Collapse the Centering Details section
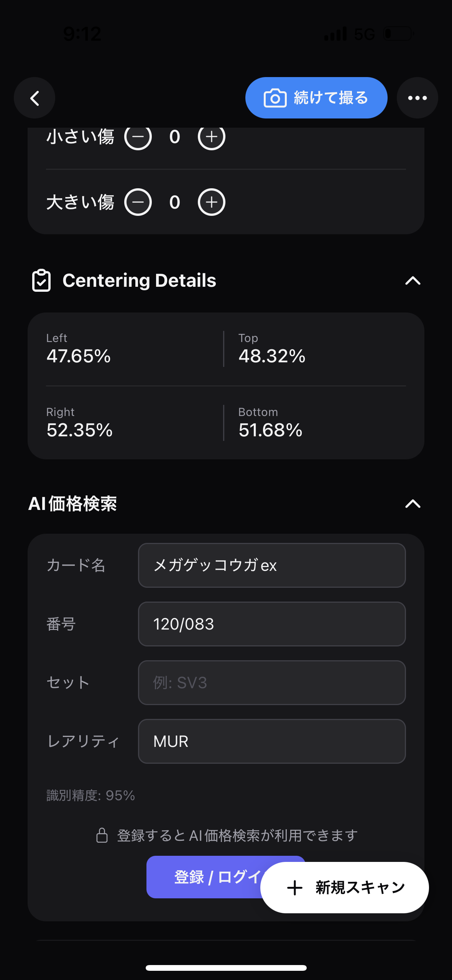This screenshot has height=980, width=452. click(x=413, y=281)
